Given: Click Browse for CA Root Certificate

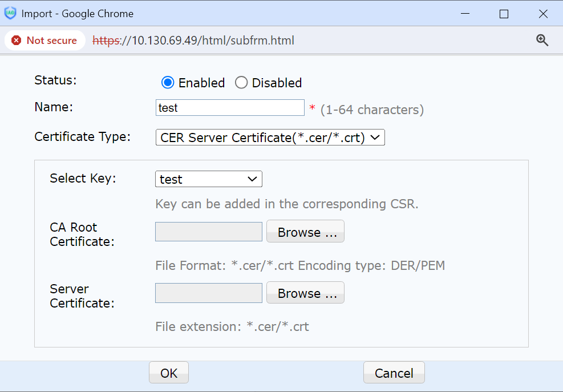Looking at the screenshot, I should click(x=305, y=232).
